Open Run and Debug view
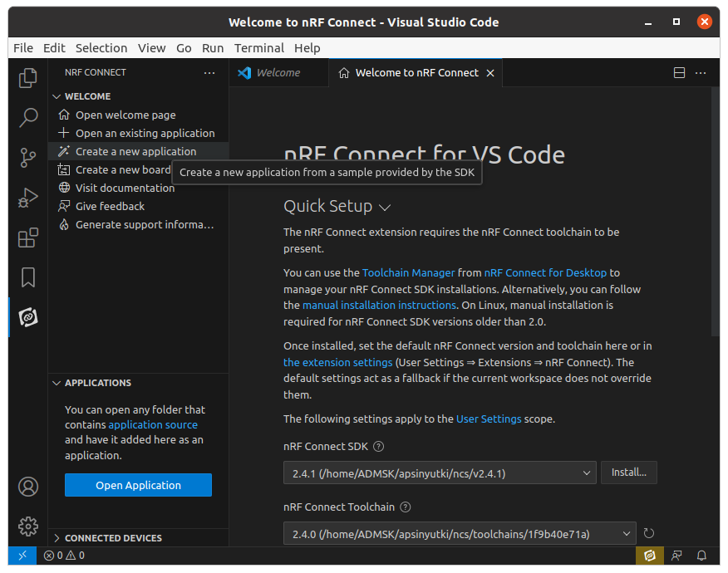 pos(28,198)
